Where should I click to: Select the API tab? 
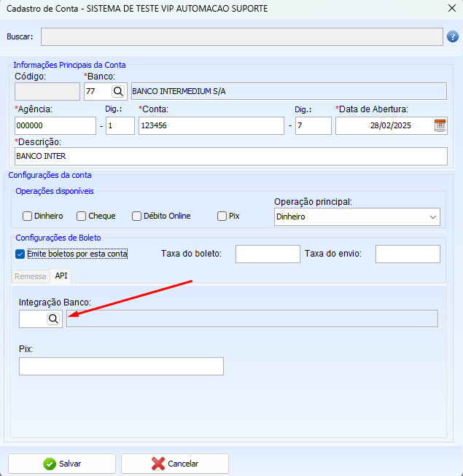61,276
